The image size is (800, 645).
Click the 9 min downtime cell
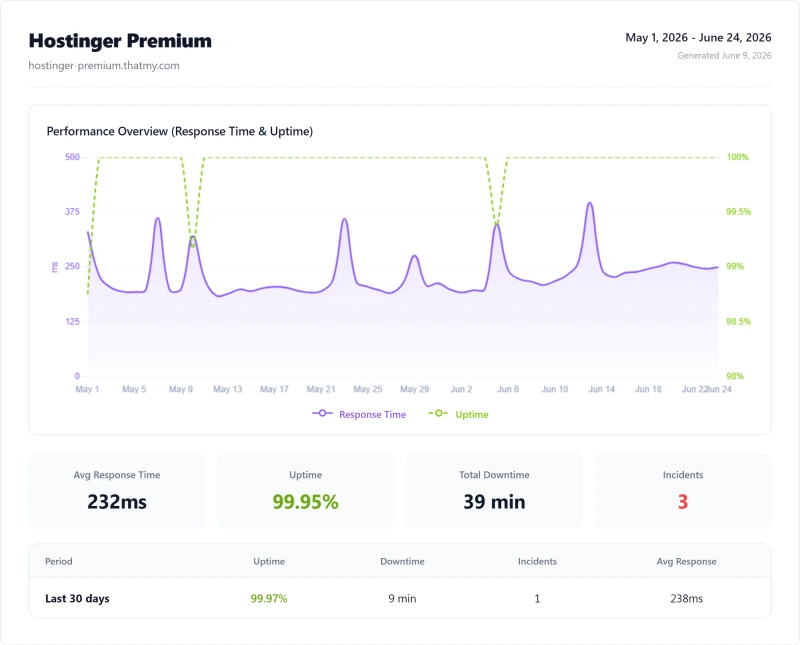click(x=402, y=598)
